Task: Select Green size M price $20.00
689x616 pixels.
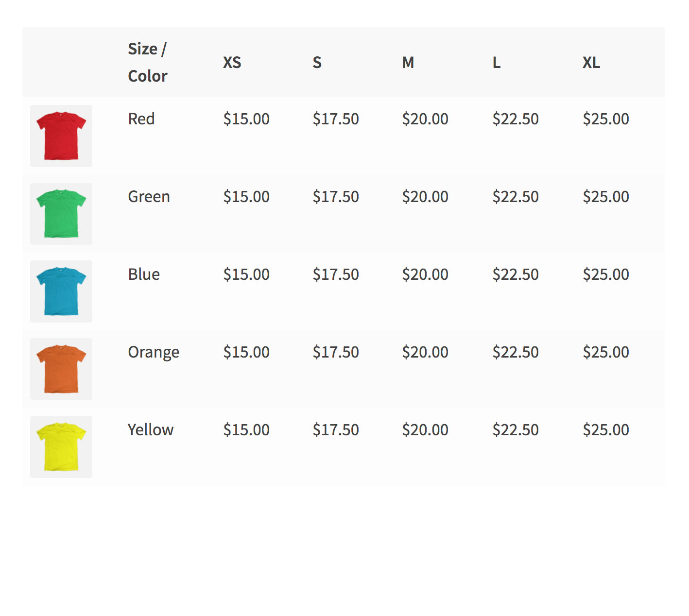Action: coord(425,197)
